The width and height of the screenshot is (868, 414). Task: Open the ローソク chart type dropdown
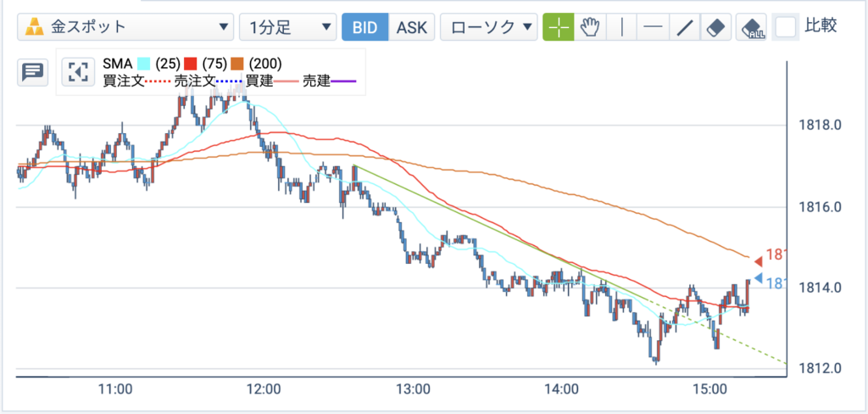(x=489, y=27)
